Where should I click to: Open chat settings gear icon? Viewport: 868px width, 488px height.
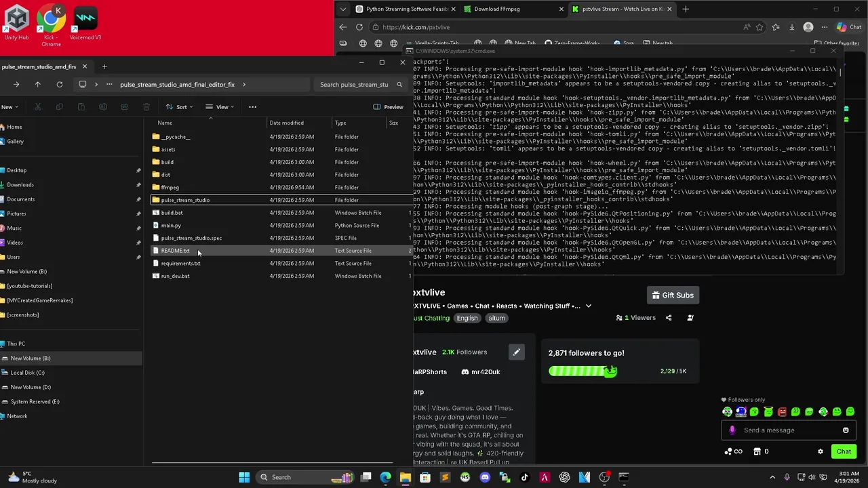click(x=821, y=451)
